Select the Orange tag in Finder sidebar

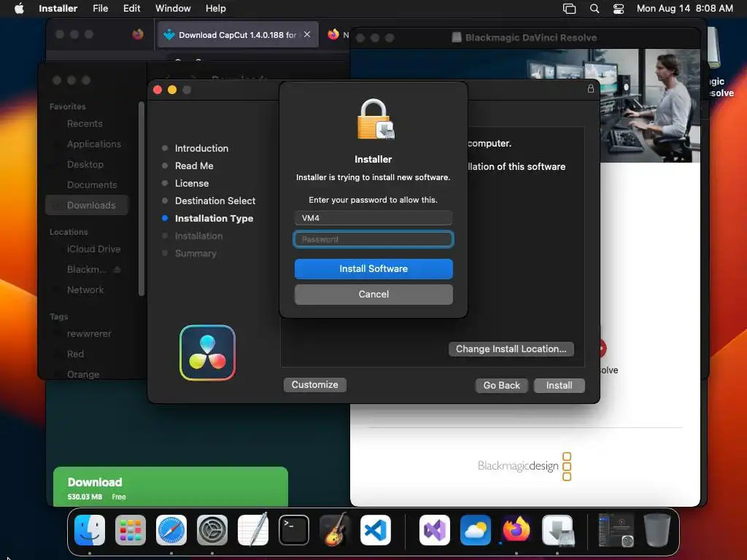(83, 374)
